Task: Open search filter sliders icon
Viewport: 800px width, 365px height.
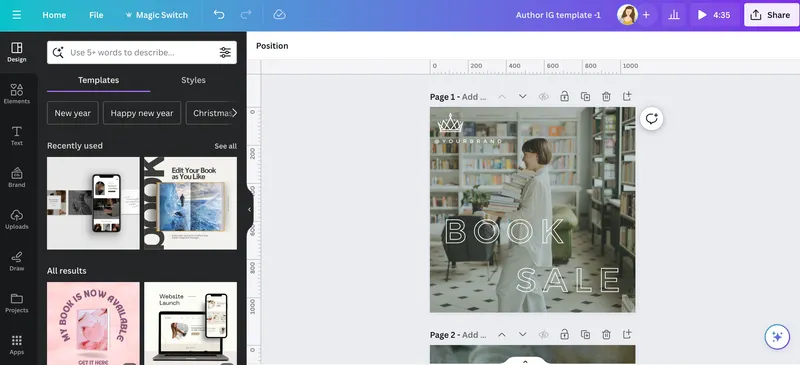Action: point(225,53)
